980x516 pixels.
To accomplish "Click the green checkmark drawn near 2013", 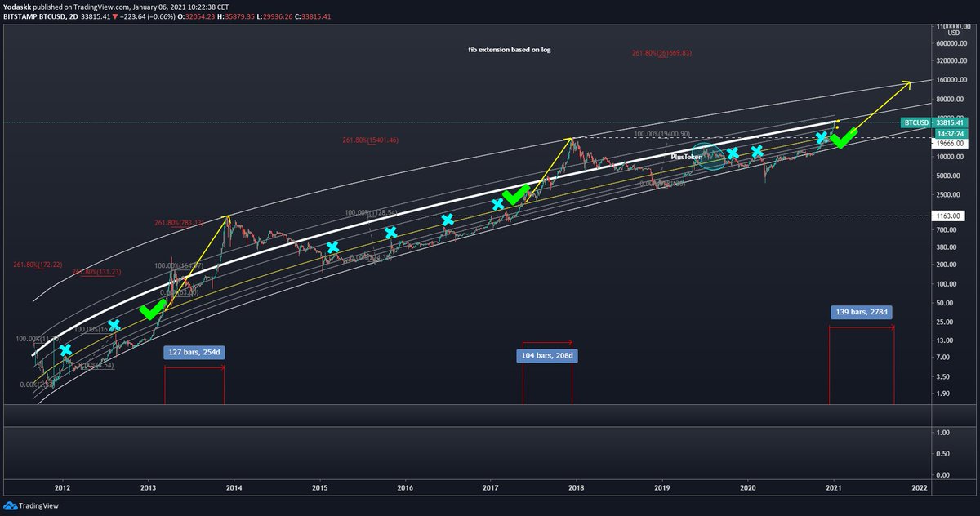I will click(x=154, y=310).
